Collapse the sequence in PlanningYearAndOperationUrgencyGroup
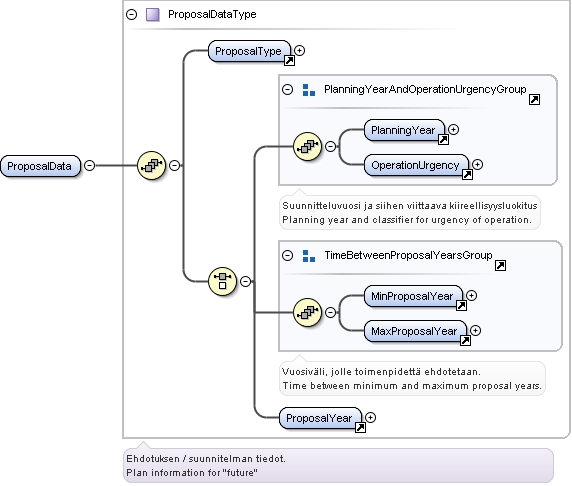Image resolution: width=572 pixels, height=486 pixels. [x=331, y=147]
